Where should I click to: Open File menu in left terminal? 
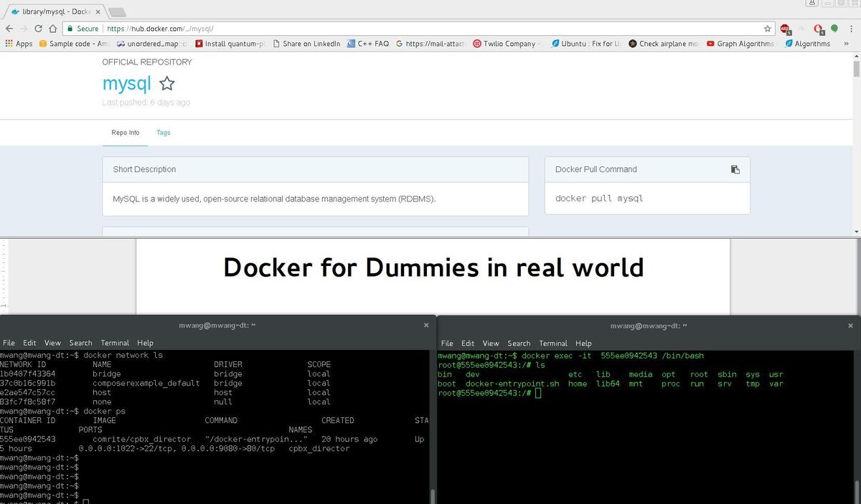(x=9, y=343)
